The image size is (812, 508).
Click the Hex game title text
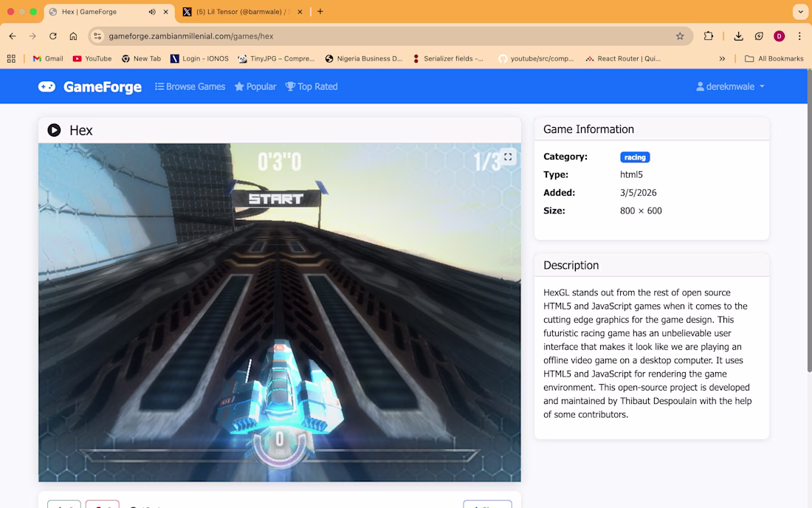tap(80, 130)
